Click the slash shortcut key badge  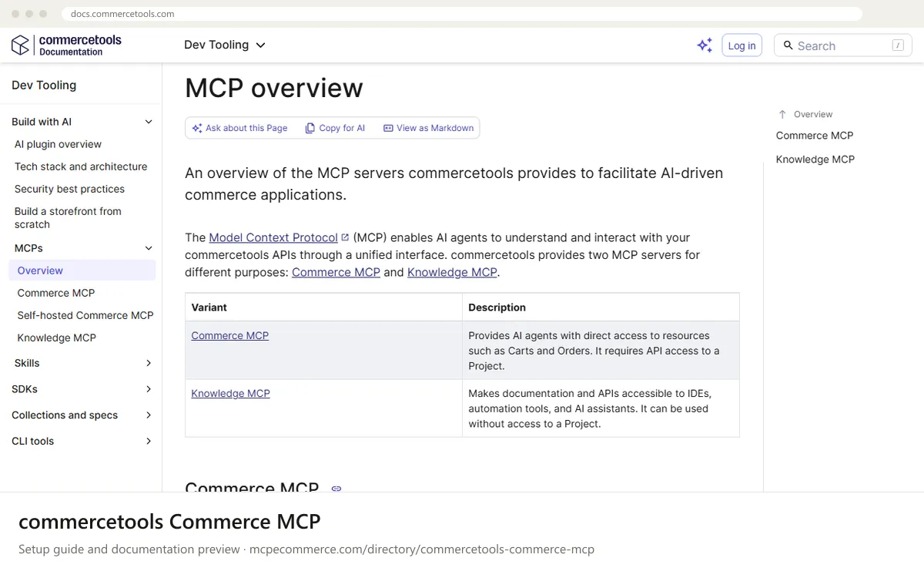tap(898, 45)
